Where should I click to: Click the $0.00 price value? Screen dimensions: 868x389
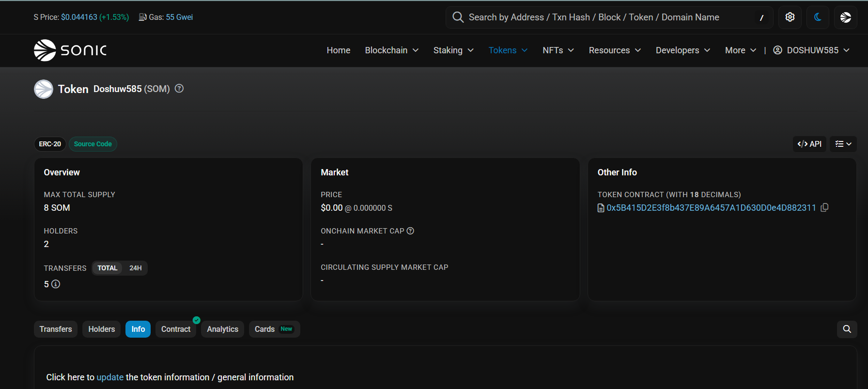(332, 208)
